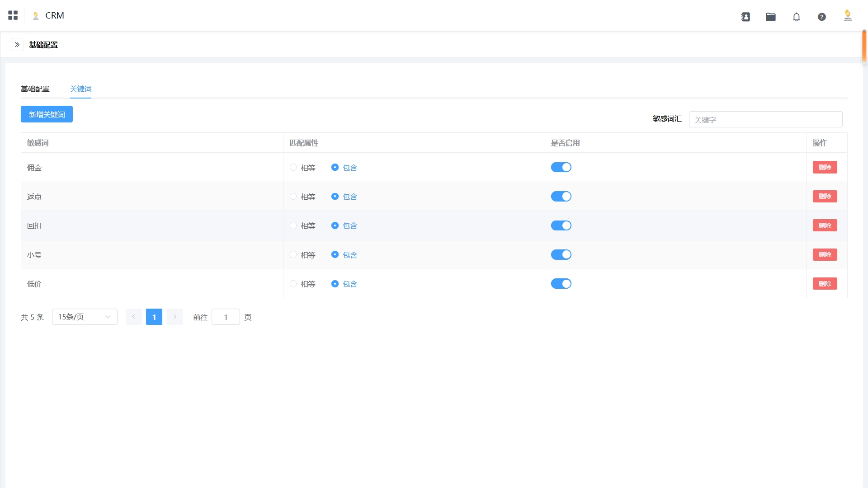Turn off the 回扣 enabled switch
The width and height of the screenshot is (868, 488).
(x=561, y=226)
